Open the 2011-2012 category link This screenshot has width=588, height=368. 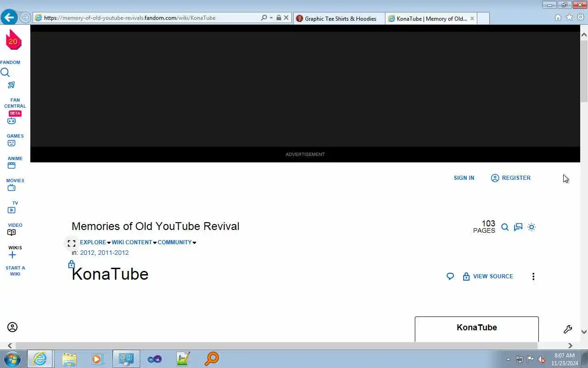click(113, 253)
